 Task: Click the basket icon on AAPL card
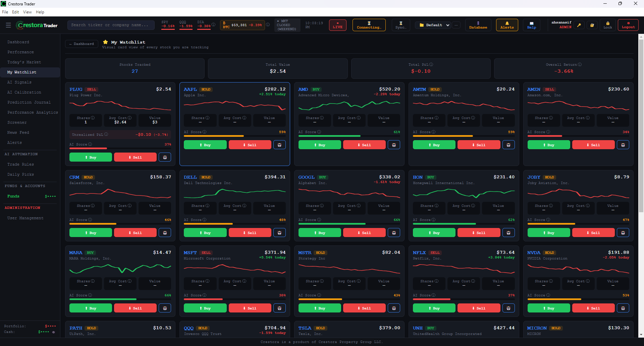pos(279,145)
